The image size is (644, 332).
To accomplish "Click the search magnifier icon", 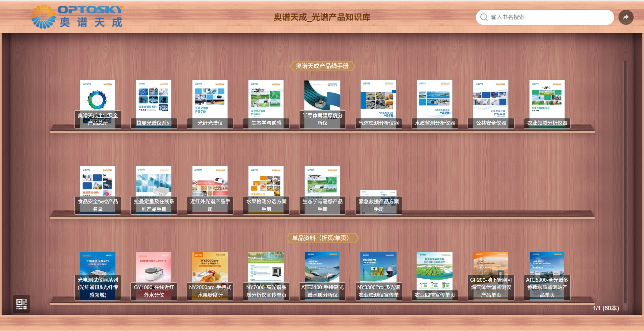I will (484, 17).
